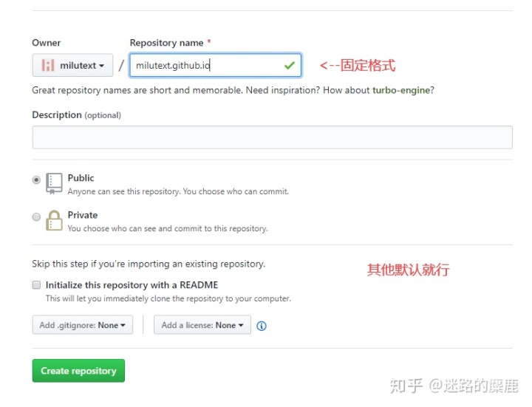Click the green checkmark in repository name field
The height and width of the screenshot is (407, 532).
pyautogui.click(x=290, y=65)
